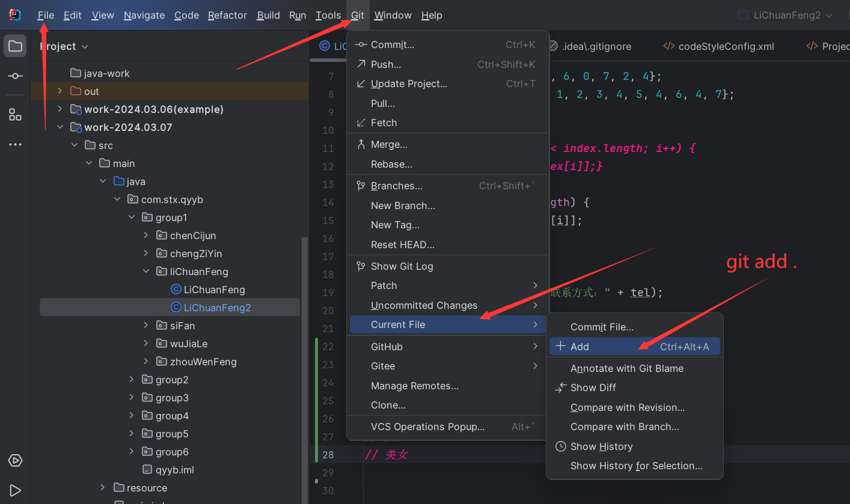
Task: Choose Commit... in the Git menu
Action: [448, 44]
